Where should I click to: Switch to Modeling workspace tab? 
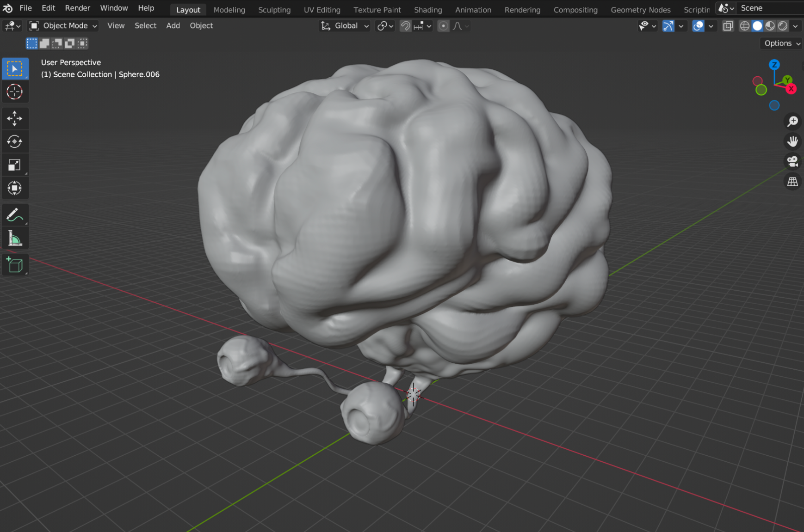[x=229, y=10]
